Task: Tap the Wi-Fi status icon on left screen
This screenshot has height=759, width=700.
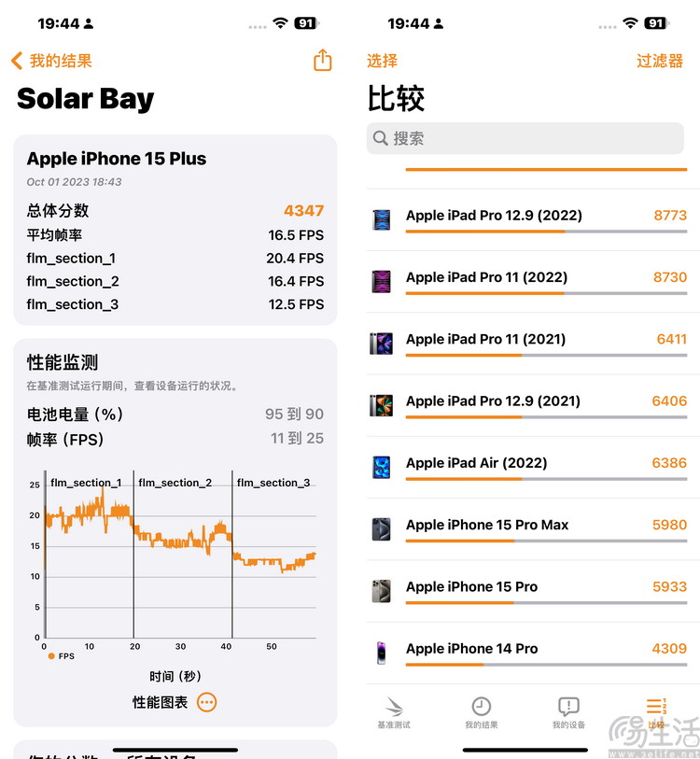Action: [280, 22]
